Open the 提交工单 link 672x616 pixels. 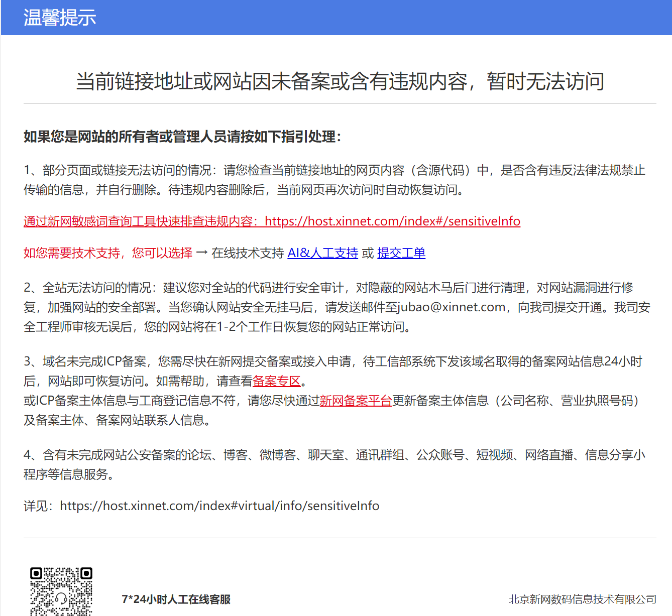(x=401, y=253)
